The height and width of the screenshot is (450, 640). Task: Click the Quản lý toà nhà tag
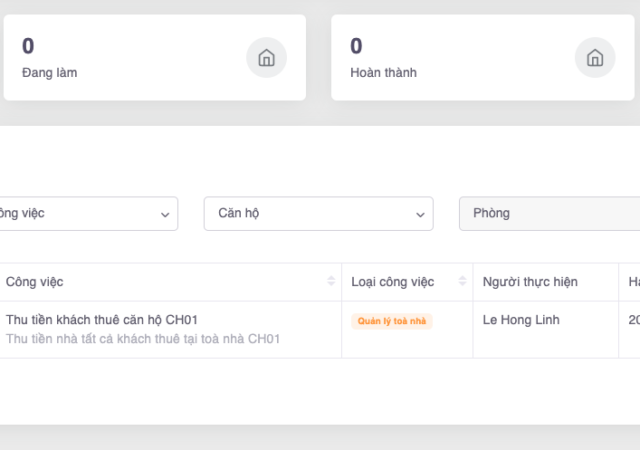click(392, 321)
